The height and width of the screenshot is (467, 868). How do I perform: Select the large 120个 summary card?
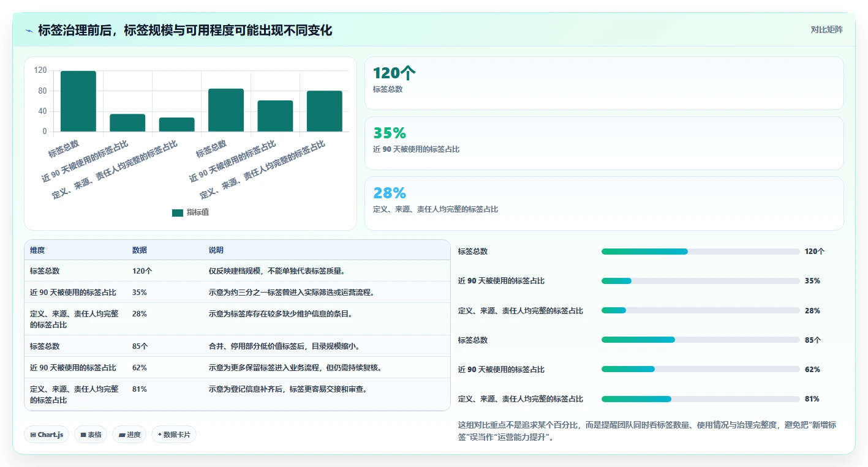click(604, 83)
